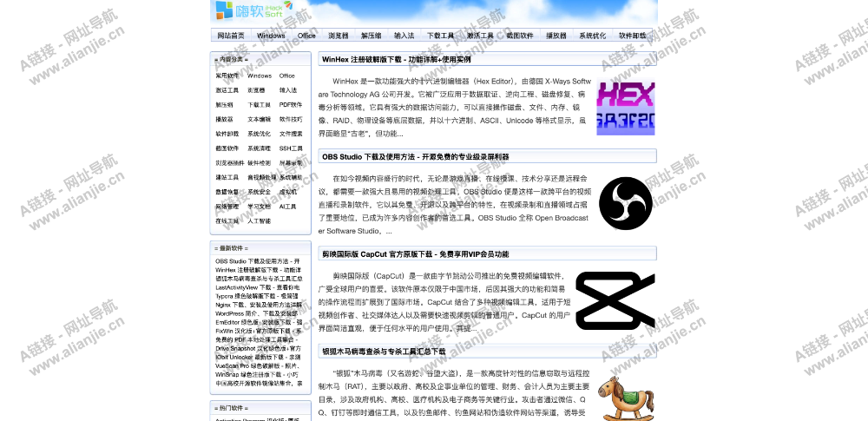Screen dimensions: 868x421
Task: Open Office category in 内容分类 sidebar
Action: pos(287,76)
